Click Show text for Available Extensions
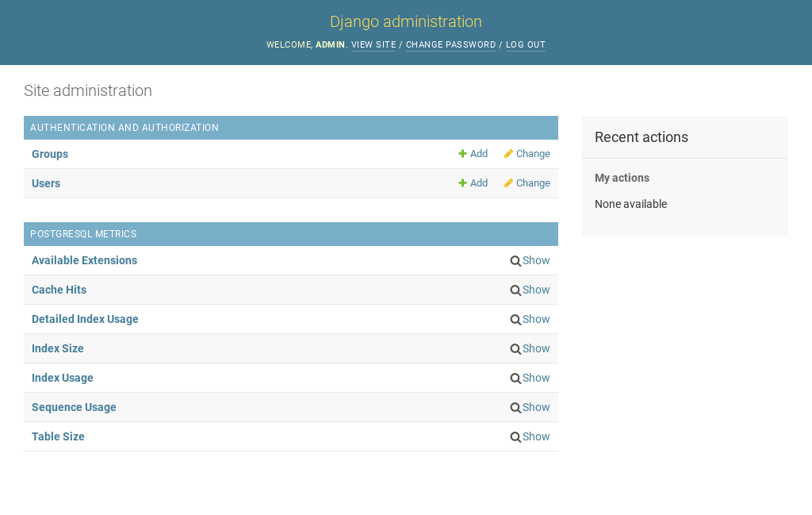 point(536,260)
